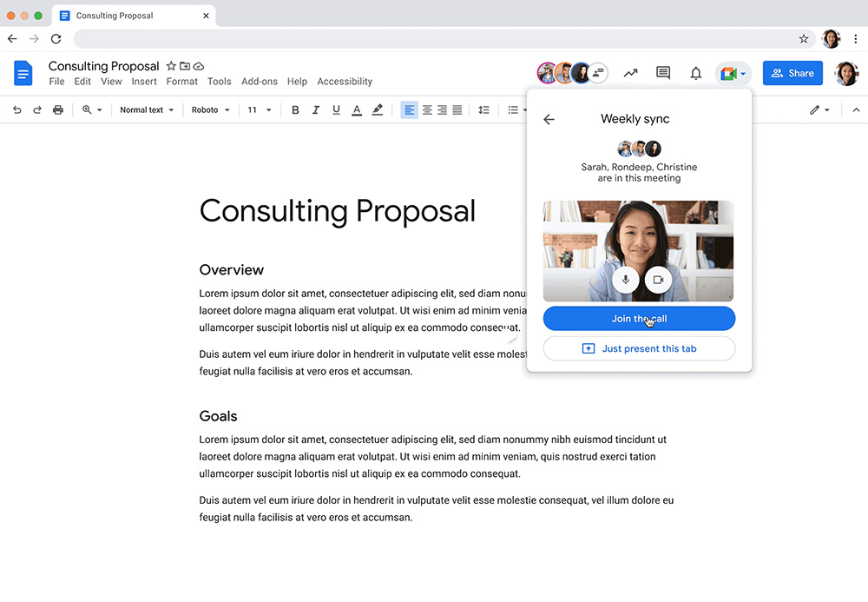Open the Insert menu
The width and height of the screenshot is (868, 602).
tap(144, 82)
